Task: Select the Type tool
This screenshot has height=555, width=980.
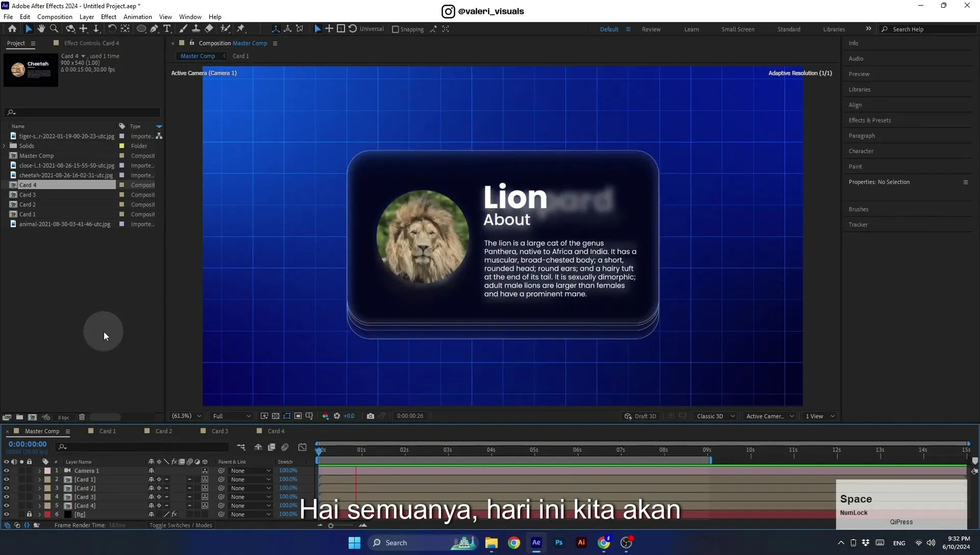Action: tap(167, 29)
